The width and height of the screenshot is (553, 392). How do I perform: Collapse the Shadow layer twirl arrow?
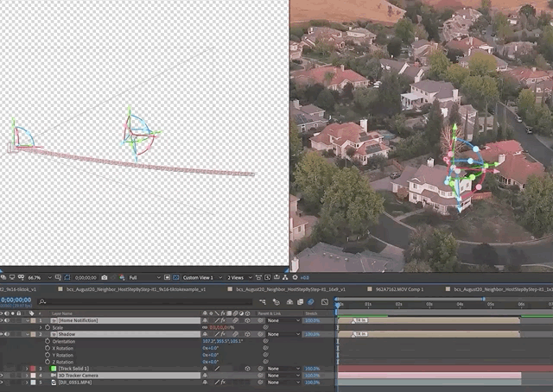tap(27, 334)
